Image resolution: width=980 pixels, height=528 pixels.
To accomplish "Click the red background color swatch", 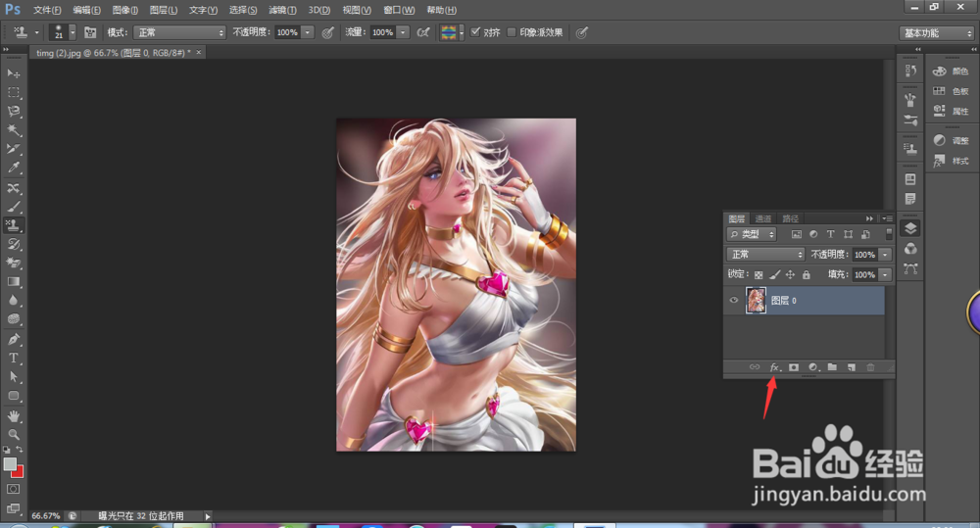I will pyautogui.click(x=19, y=472).
